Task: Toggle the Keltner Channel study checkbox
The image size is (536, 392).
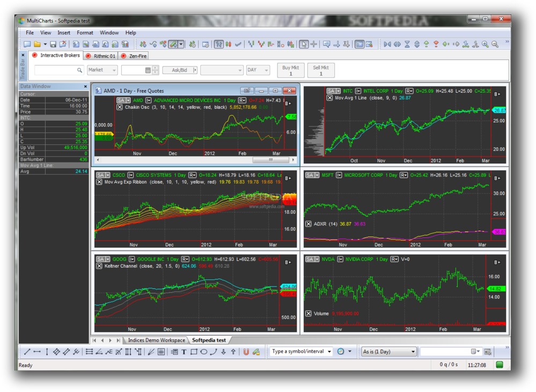Action: 99,266
